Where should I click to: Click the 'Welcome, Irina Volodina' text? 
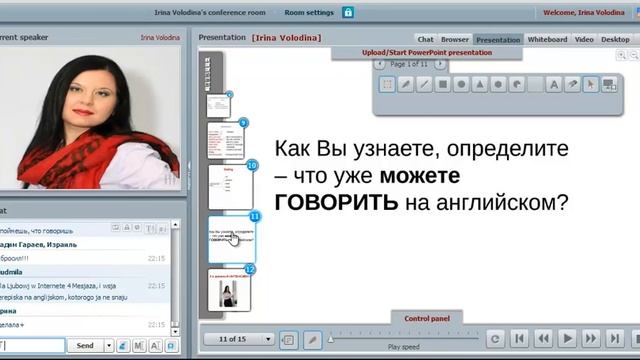tap(584, 13)
